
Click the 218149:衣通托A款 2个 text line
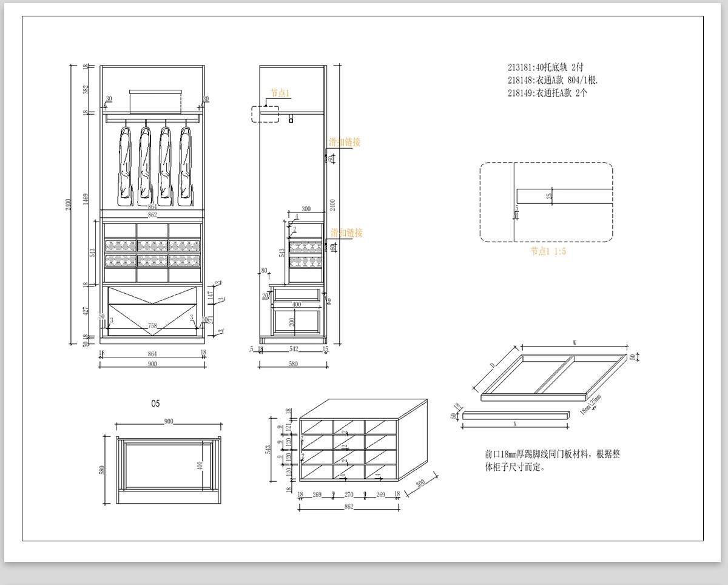click(x=547, y=93)
